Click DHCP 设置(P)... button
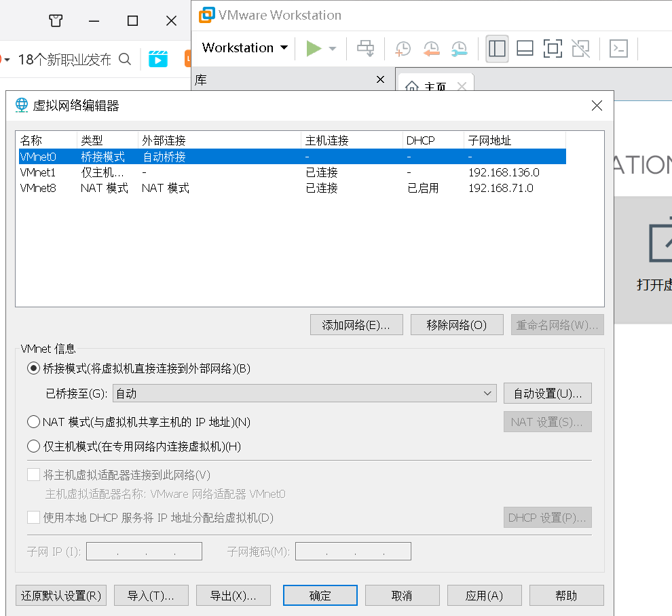672x616 pixels. (x=548, y=518)
